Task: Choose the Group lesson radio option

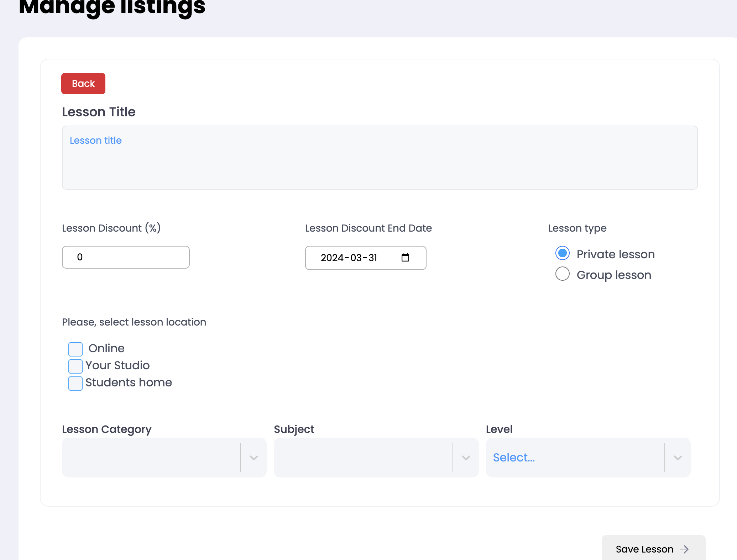Action: 562,274
